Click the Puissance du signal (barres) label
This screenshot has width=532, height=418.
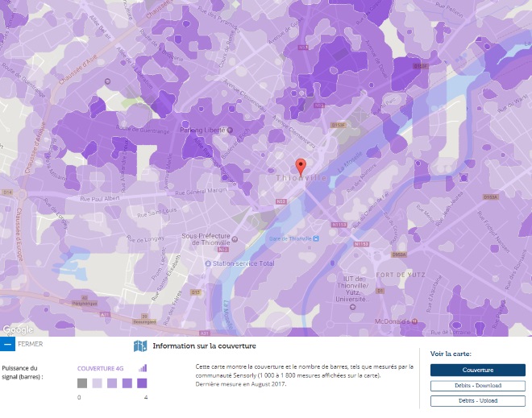click(22, 373)
